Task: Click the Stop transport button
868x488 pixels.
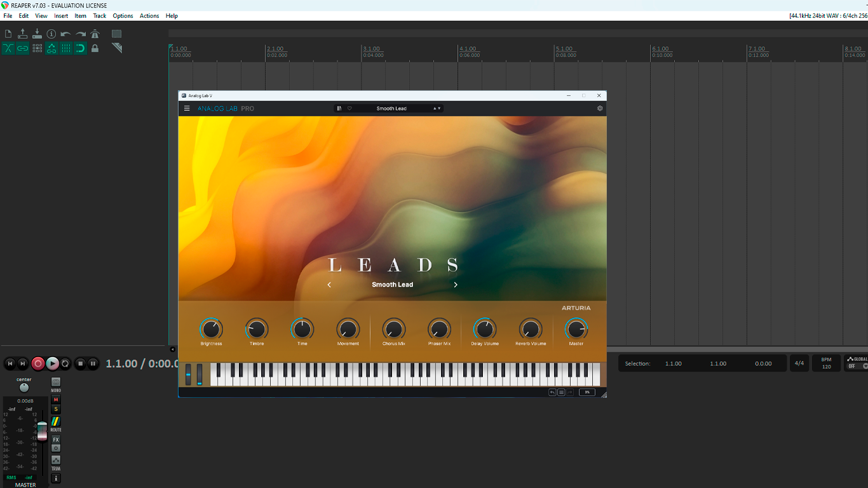Action: pyautogui.click(x=80, y=363)
